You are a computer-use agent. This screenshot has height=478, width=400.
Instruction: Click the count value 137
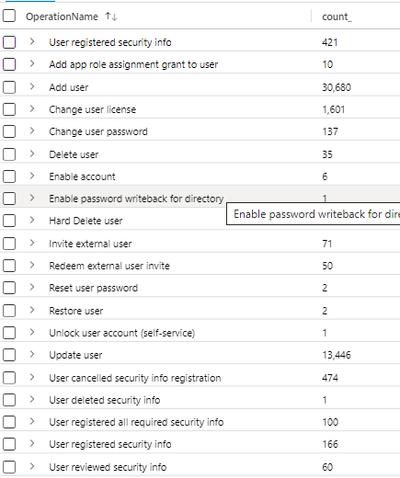330,131
